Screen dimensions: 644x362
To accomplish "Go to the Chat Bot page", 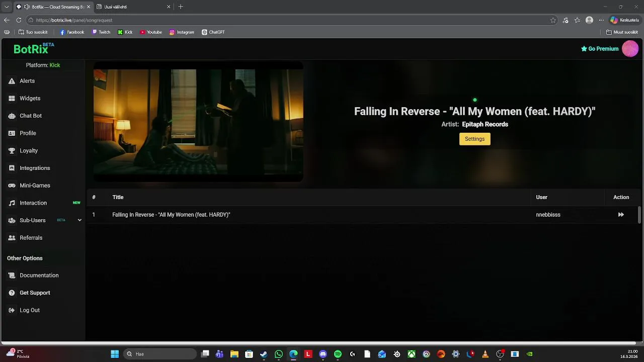I will [x=30, y=116].
